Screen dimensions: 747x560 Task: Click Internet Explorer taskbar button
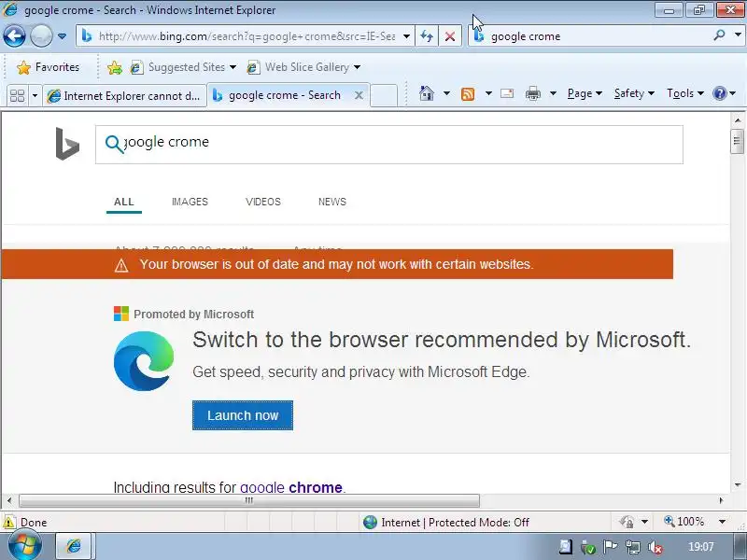[x=74, y=546]
